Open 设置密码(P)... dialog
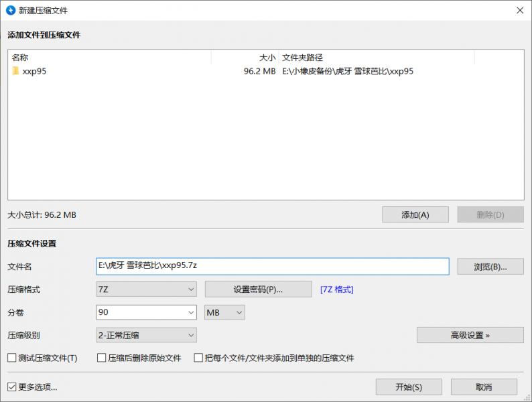Viewport: 532px width, 402px height. tap(258, 289)
